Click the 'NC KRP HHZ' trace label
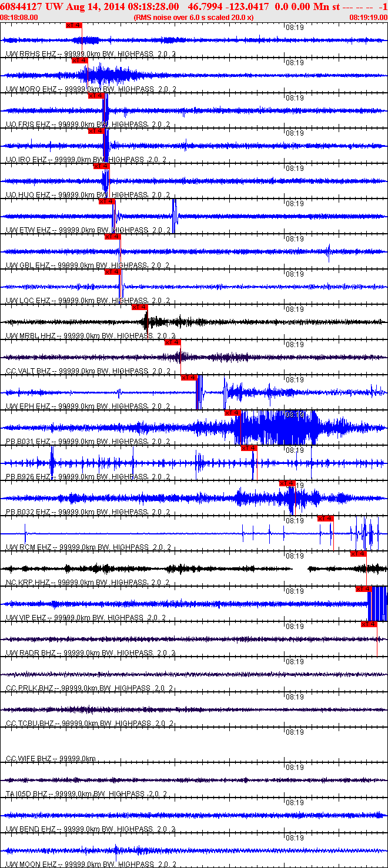The image size is (388, 868). pyautogui.click(x=28, y=583)
